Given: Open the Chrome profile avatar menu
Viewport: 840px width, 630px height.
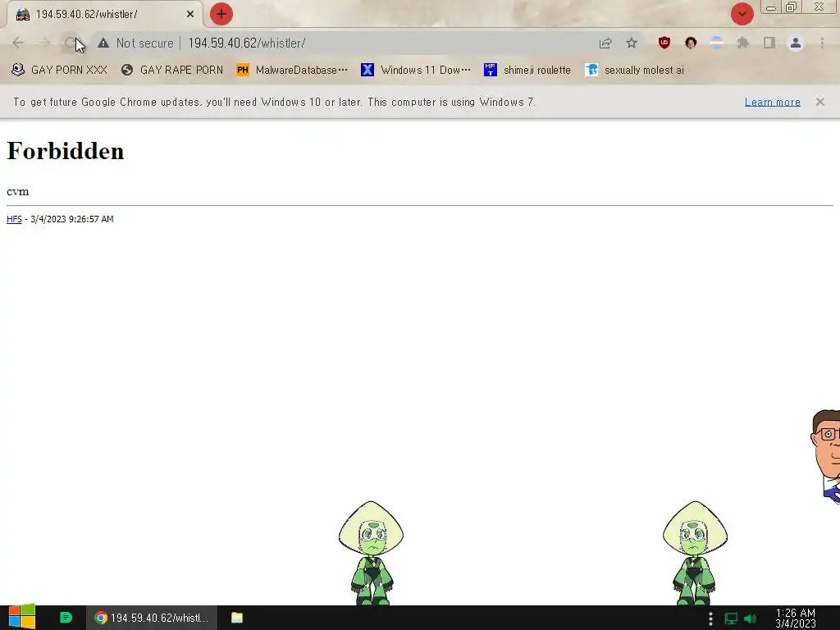Looking at the screenshot, I should click(x=796, y=43).
